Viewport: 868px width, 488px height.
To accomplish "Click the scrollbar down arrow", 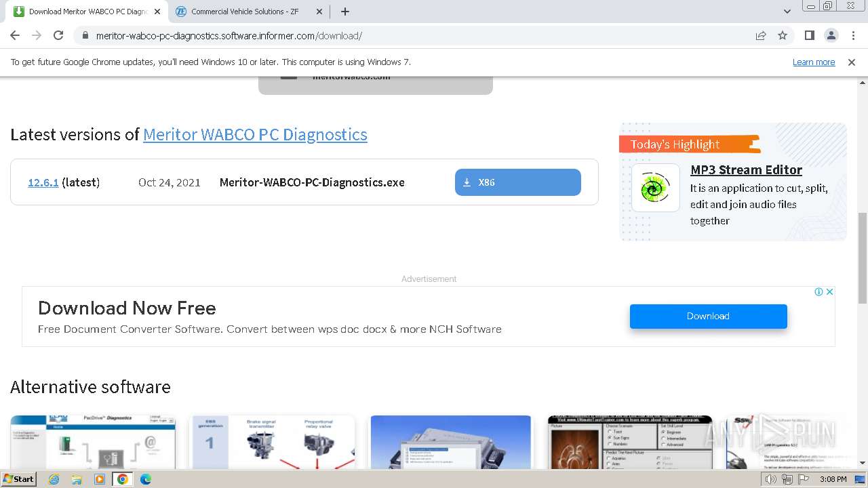I will (863, 464).
